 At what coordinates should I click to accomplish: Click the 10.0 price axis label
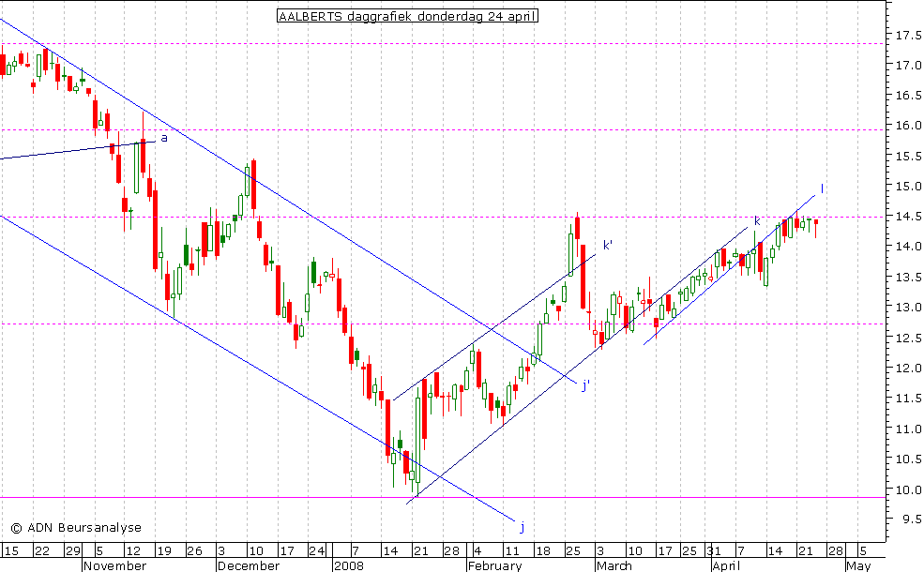pos(908,490)
